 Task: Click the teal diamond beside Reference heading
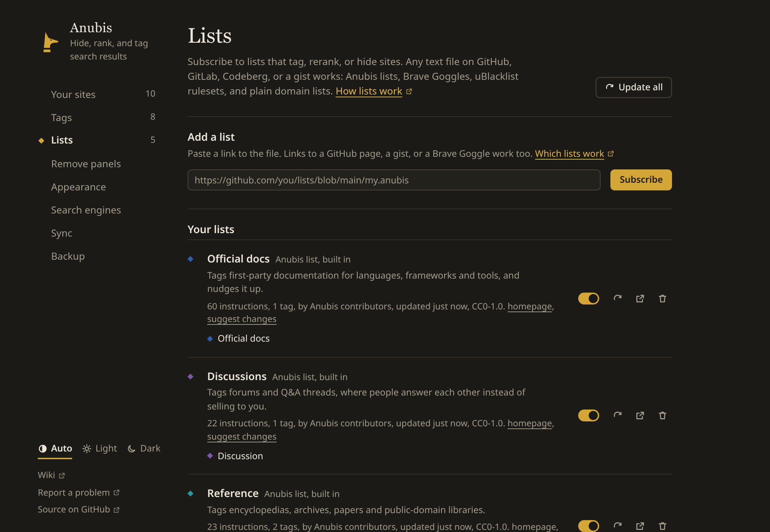click(190, 493)
